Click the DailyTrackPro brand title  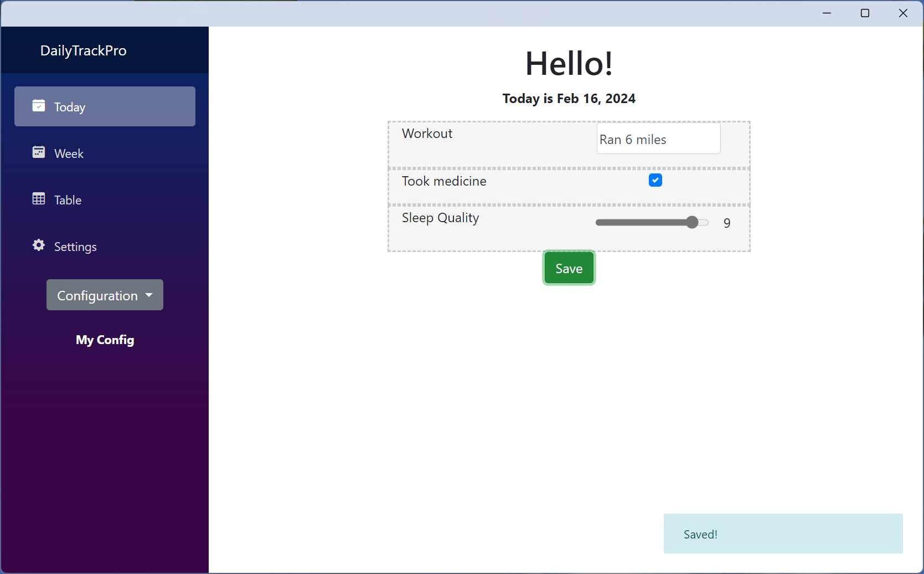click(84, 50)
